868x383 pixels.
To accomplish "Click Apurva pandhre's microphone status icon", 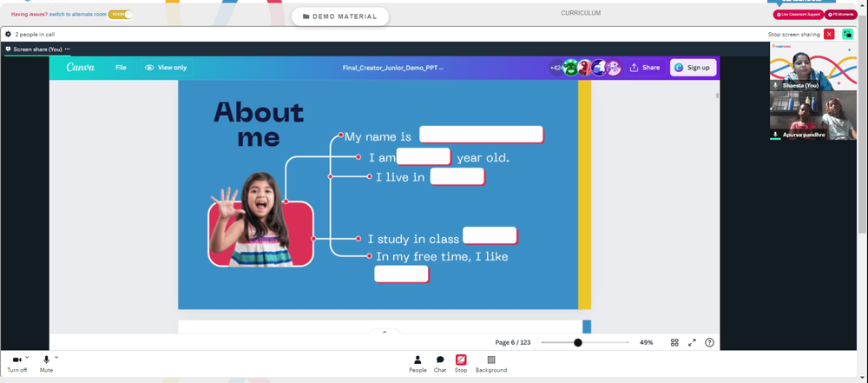I will (x=775, y=135).
